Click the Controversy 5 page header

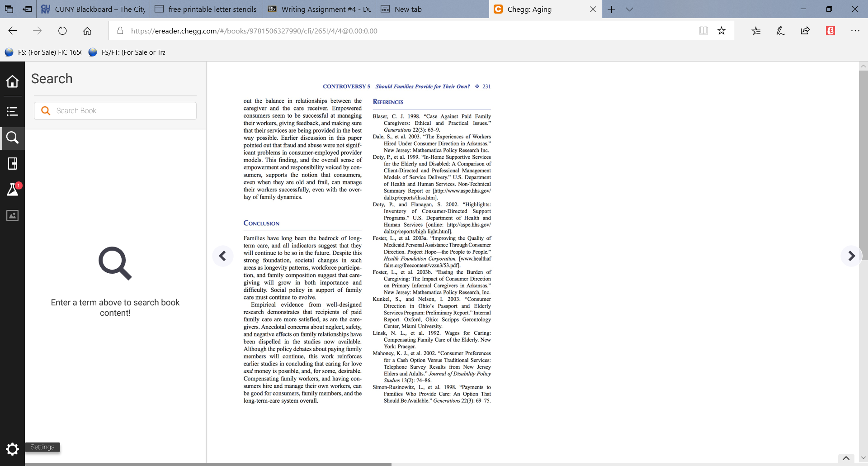[406, 86]
